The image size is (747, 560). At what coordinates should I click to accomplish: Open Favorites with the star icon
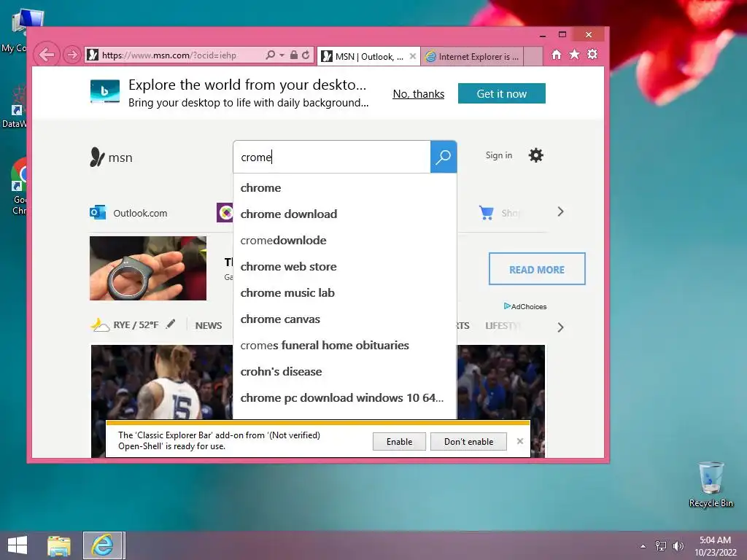tap(575, 55)
